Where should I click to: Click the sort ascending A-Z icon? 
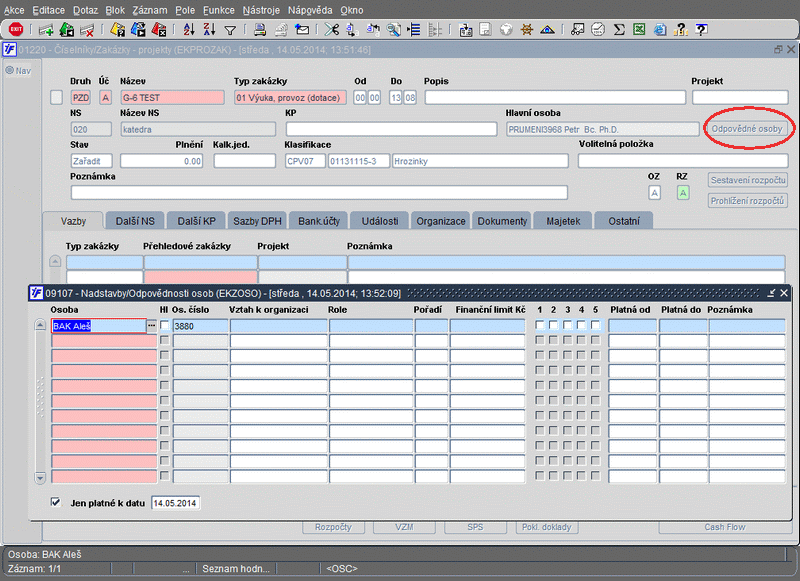(x=188, y=30)
